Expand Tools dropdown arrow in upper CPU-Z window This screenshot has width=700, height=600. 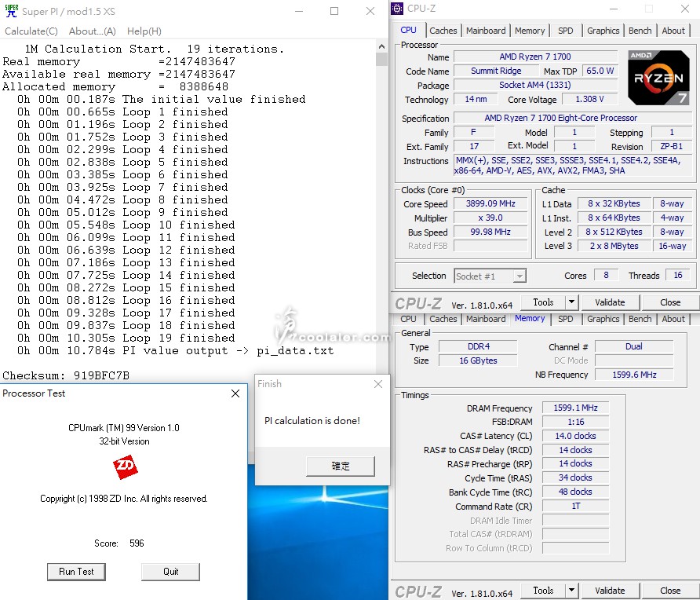pyautogui.click(x=571, y=302)
